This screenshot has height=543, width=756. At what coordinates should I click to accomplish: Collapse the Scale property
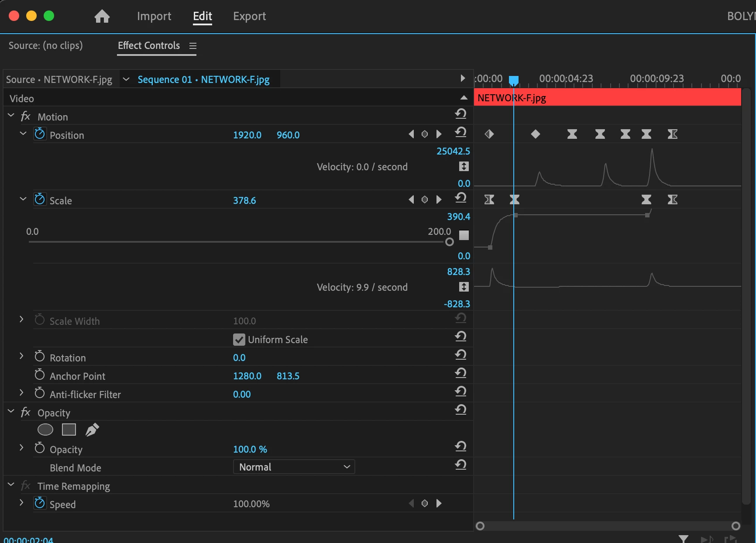coord(23,199)
